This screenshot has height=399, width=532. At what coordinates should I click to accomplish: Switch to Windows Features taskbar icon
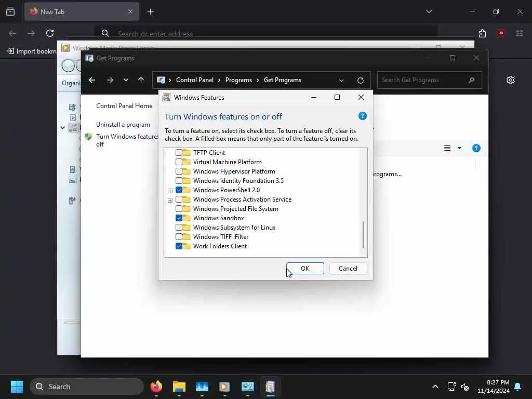pyautogui.click(x=270, y=387)
